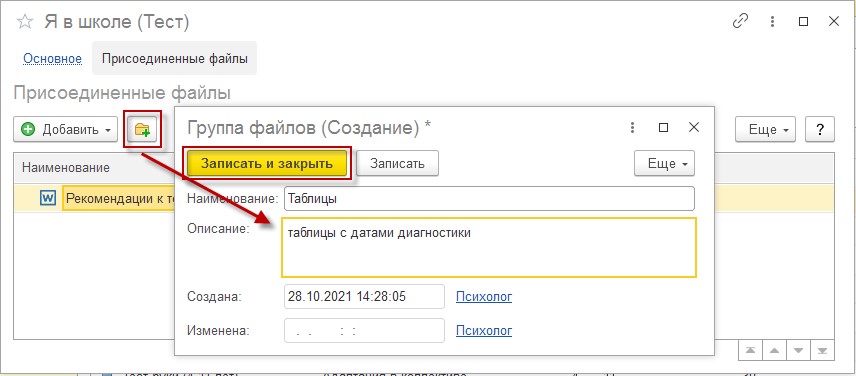Add the form to favorites with the star
Viewport: 856px width, 376px height.
(24, 22)
